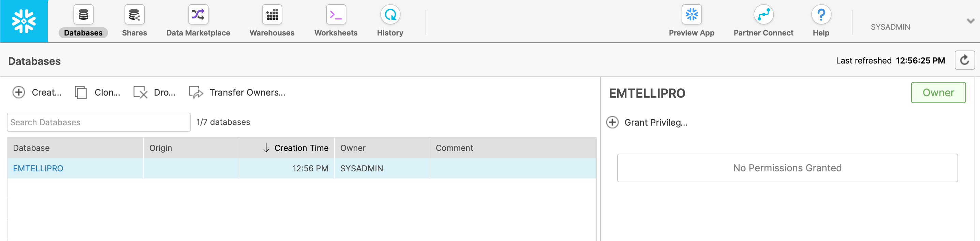The height and width of the screenshot is (241, 980).
Task: Click the EMTELLIPRO details panel title
Action: (647, 93)
